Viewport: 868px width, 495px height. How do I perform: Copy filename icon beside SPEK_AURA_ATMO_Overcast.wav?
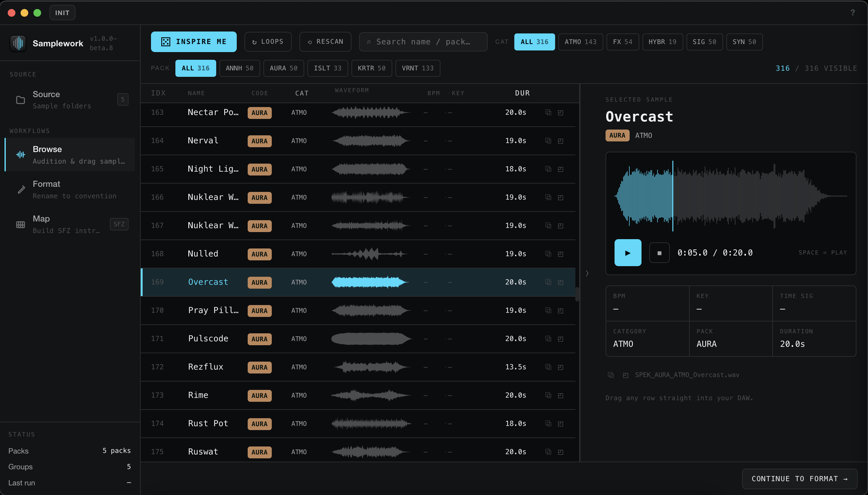[x=610, y=375]
